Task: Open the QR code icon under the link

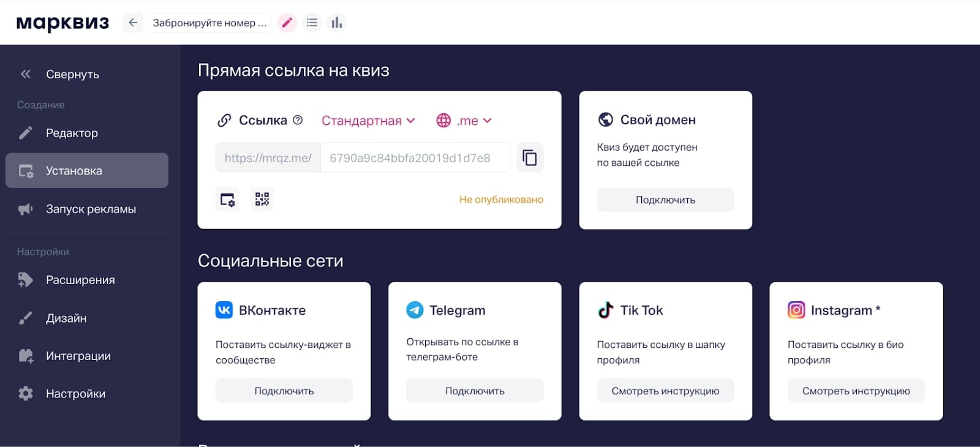Action: [262, 199]
